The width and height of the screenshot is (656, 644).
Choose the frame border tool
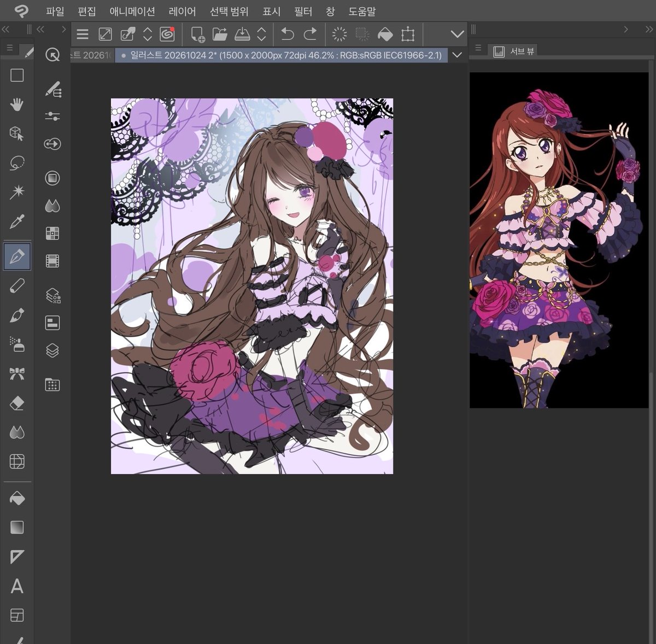(17, 616)
